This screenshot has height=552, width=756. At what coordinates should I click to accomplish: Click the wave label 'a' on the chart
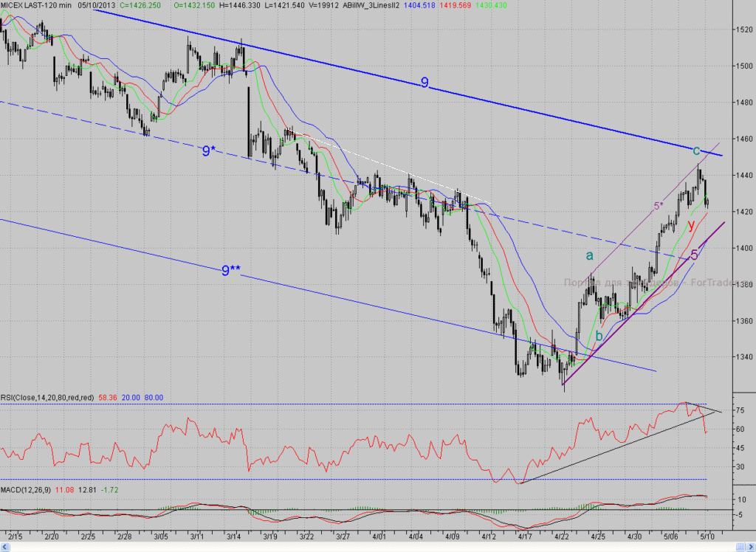coord(589,255)
